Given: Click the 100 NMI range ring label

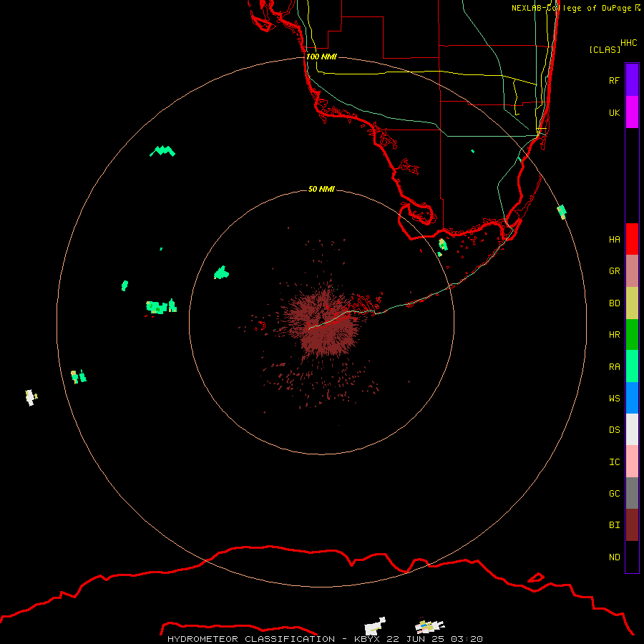Looking at the screenshot, I should 321,57.
